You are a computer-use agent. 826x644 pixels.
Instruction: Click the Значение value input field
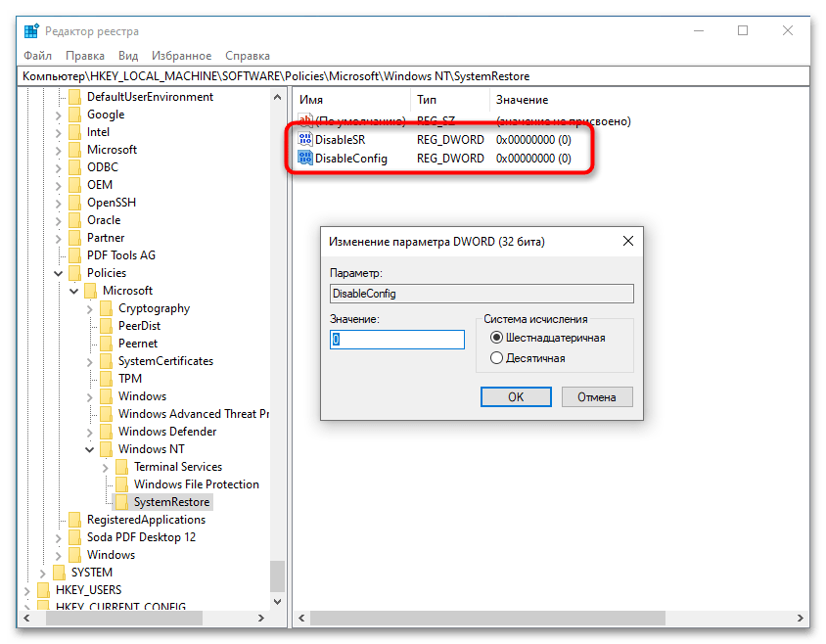(397, 340)
